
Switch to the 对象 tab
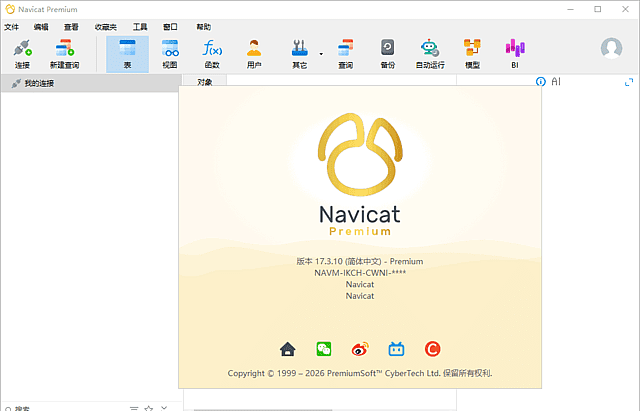tap(205, 81)
